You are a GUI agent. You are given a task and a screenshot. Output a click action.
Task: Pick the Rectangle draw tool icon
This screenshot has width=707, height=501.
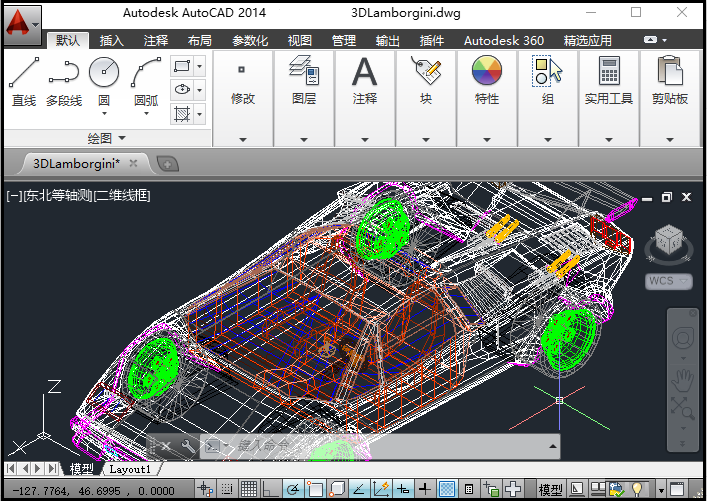click(182, 66)
